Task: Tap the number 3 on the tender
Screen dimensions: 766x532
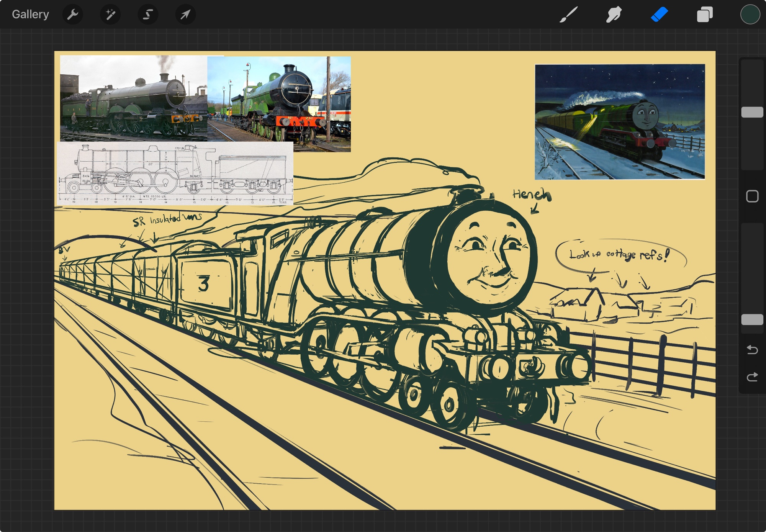Action: pyautogui.click(x=204, y=284)
